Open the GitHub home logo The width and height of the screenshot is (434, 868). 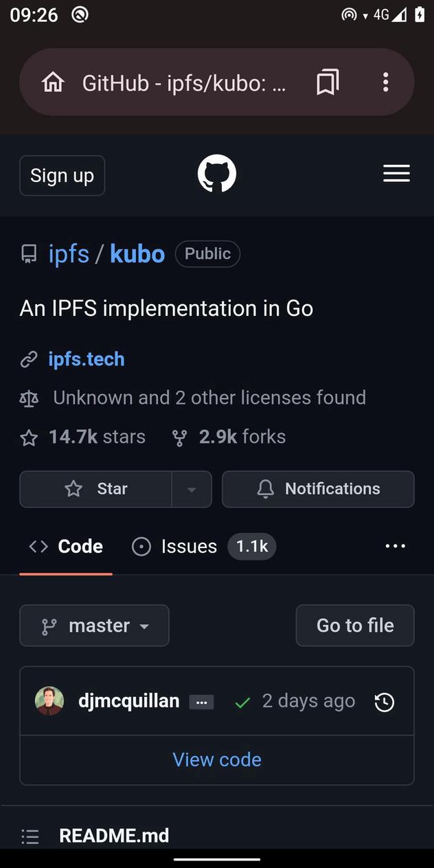(x=216, y=174)
